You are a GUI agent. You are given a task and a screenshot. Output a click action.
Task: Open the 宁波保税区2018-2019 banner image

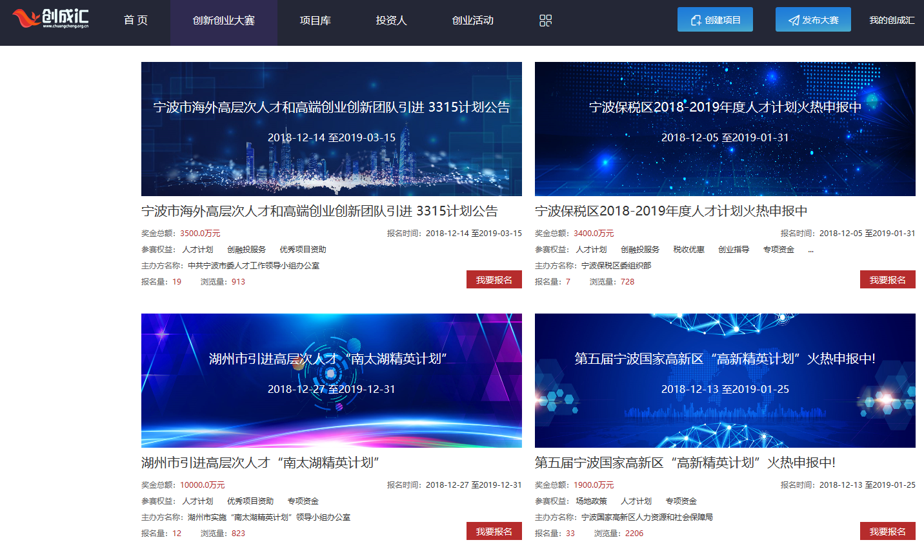pos(725,129)
